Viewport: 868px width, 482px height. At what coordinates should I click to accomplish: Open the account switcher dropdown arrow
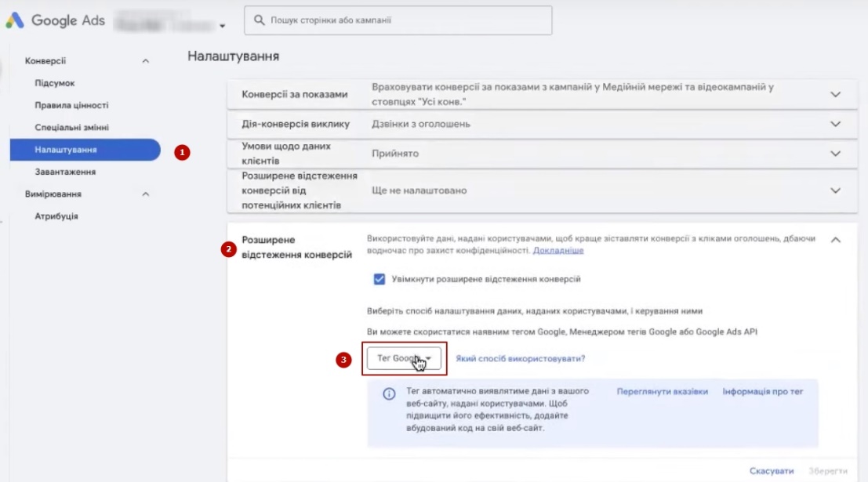click(223, 26)
